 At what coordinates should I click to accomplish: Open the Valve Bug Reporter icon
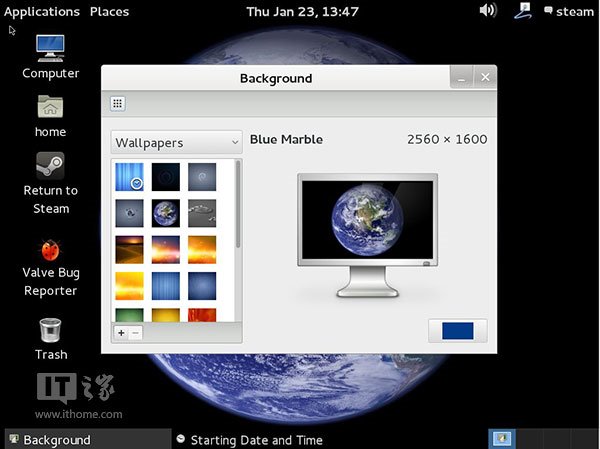(51, 268)
